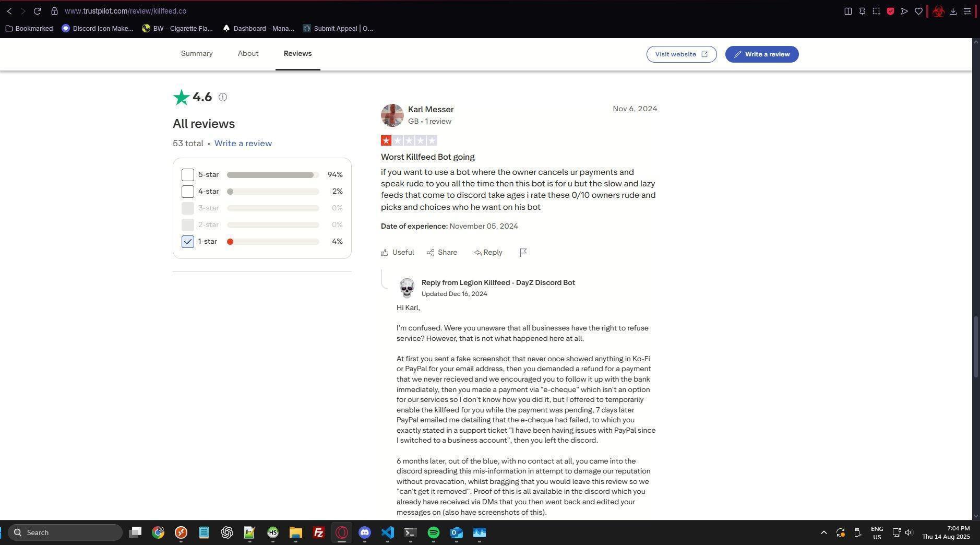Click the Opera browser taskbar icon
This screenshot has height=545, width=980.
(342, 532)
